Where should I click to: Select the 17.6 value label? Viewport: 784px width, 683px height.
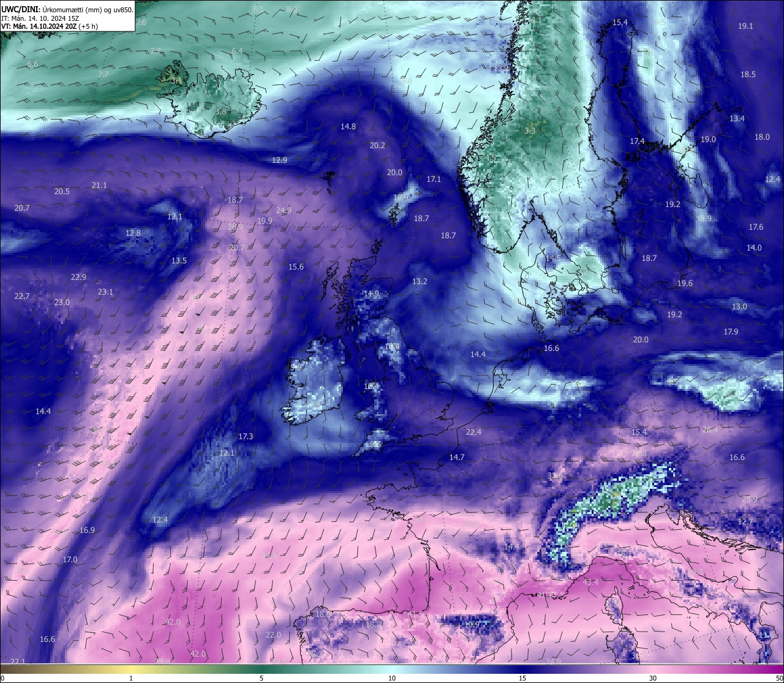pyautogui.click(x=756, y=227)
